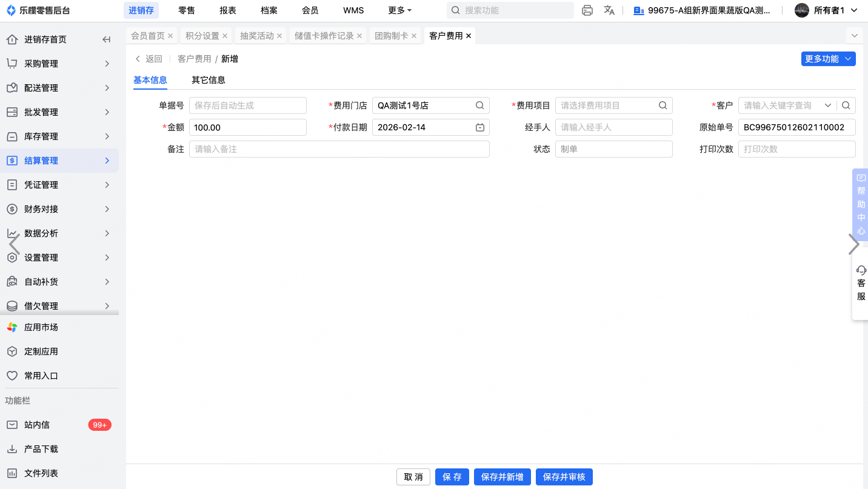This screenshot has width=868, height=489.
Task: Expand the 客户 dropdown arrow
Action: pos(828,105)
